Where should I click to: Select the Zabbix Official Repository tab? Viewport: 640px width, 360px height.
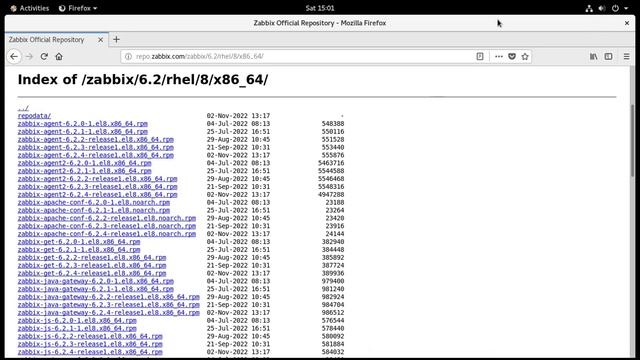click(57, 40)
